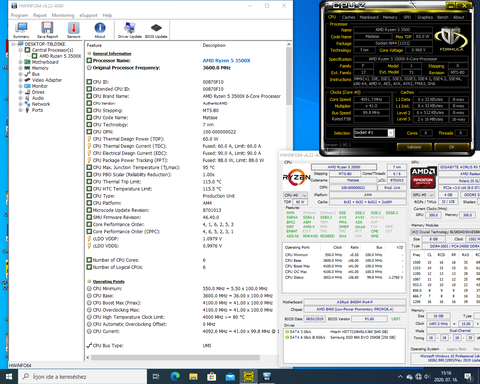Select the Monitor icon in the tree
The width and height of the screenshot is (480, 384).
click(x=27, y=86)
